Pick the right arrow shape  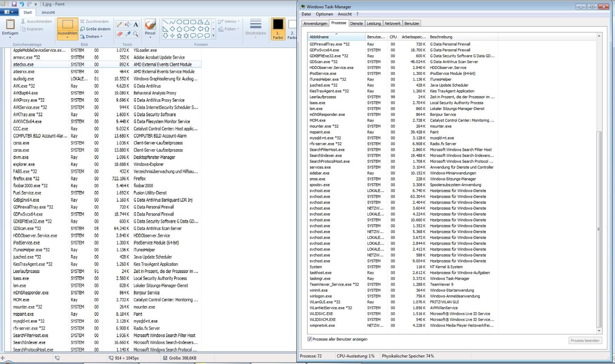tap(193, 29)
